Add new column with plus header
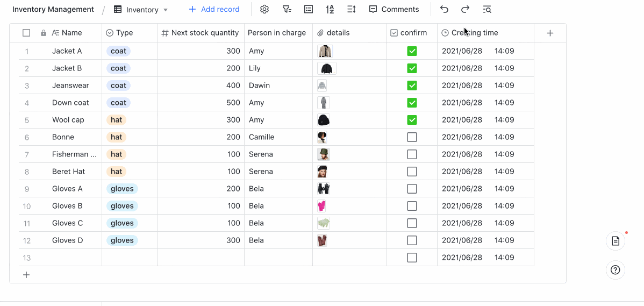 pyautogui.click(x=550, y=33)
